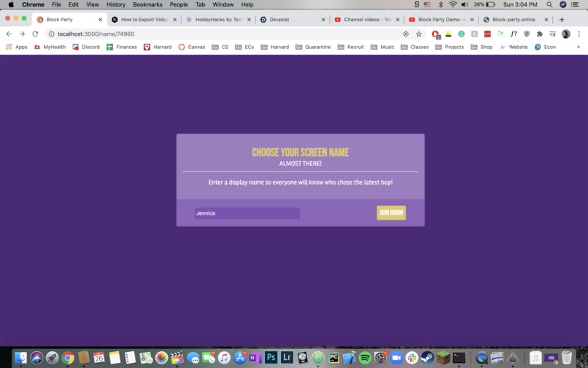
Task: Launch Lightroom from the Dock
Action: (287, 358)
